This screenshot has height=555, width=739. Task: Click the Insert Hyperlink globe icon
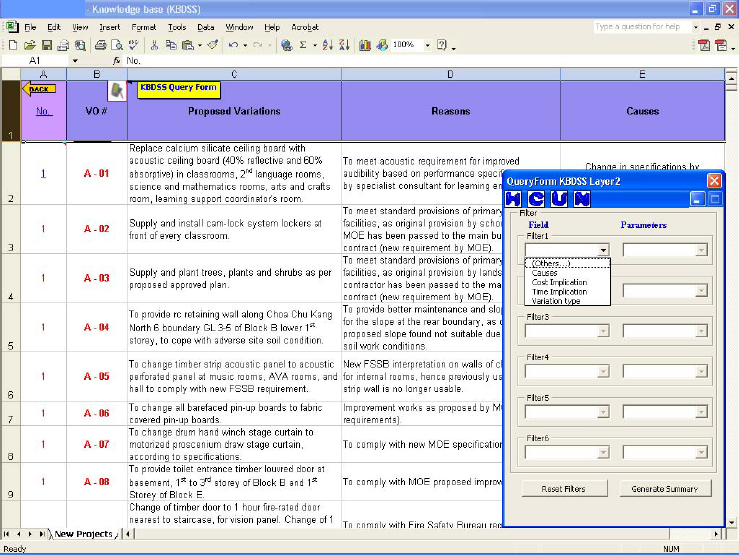tap(286, 45)
